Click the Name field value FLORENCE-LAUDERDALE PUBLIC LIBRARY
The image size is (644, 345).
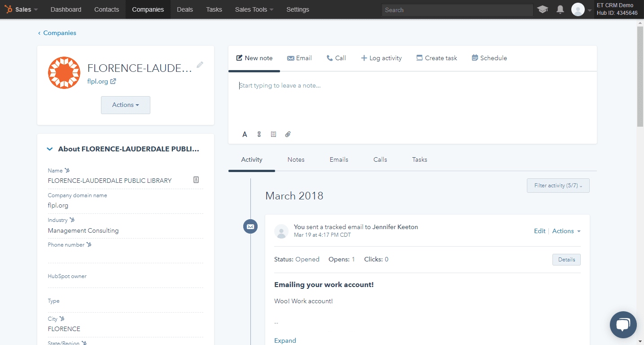110,181
